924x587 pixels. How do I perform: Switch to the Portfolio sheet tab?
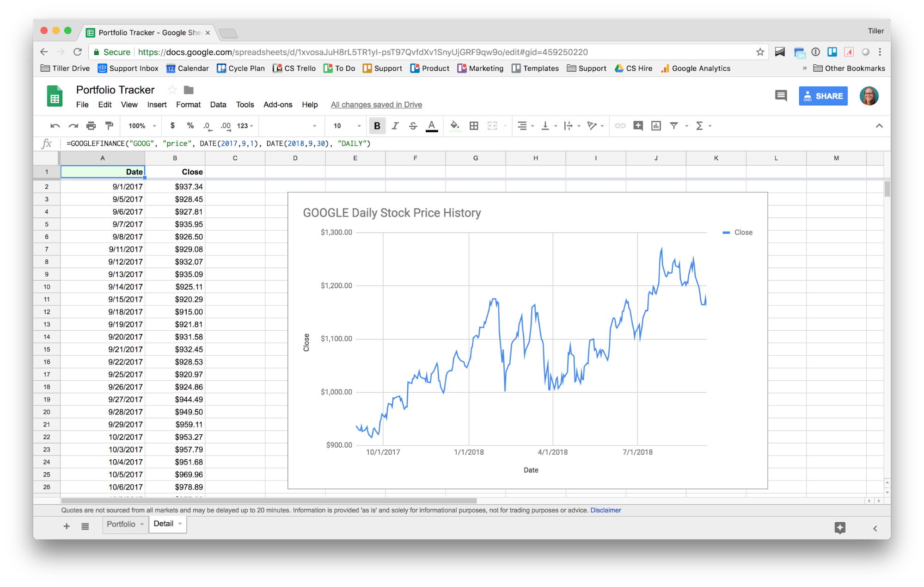pyautogui.click(x=121, y=524)
